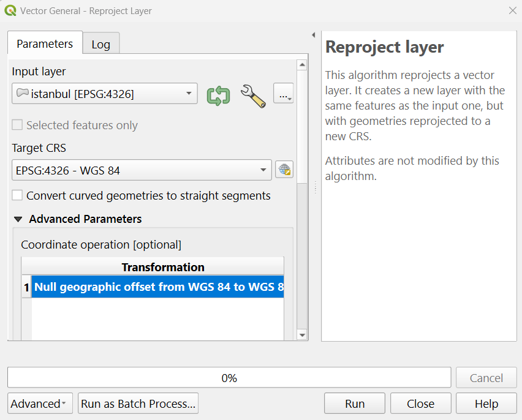Open the Advanced dropdown menu button

point(40,403)
